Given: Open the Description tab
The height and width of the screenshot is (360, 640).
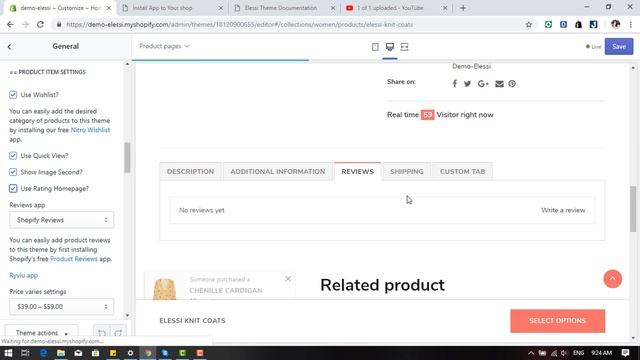Looking at the screenshot, I should tap(190, 171).
